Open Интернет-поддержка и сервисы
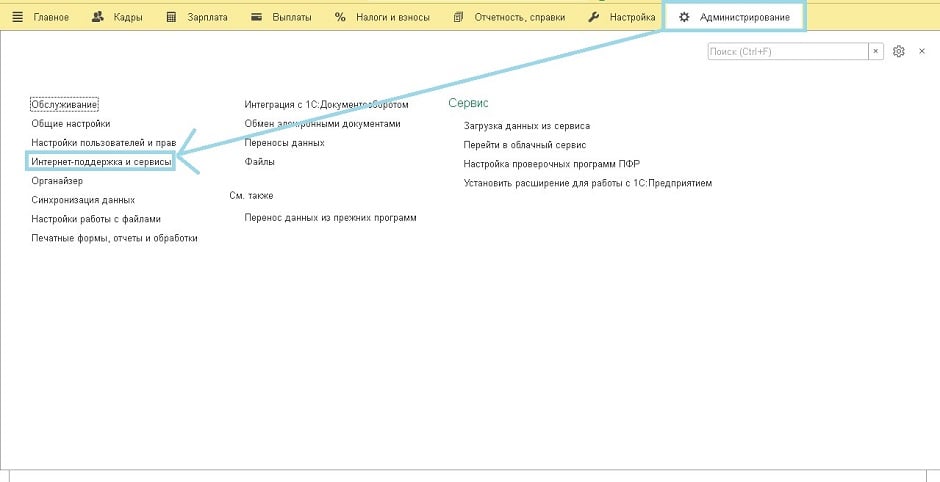 click(101, 162)
